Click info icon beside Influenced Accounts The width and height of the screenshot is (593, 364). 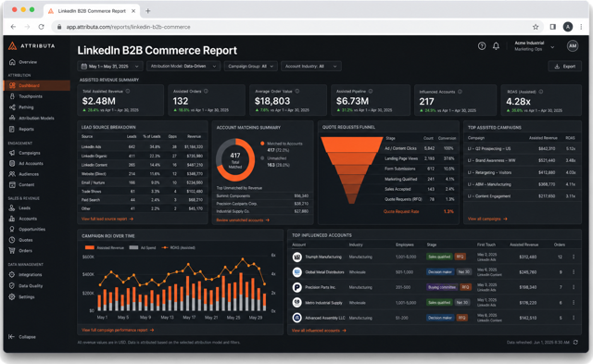coord(460,92)
